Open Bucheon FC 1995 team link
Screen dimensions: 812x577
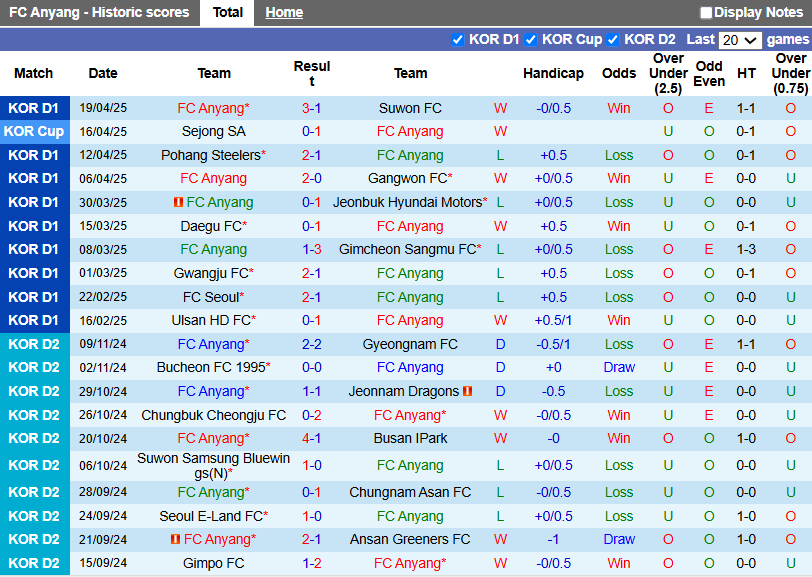coord(211,368)
